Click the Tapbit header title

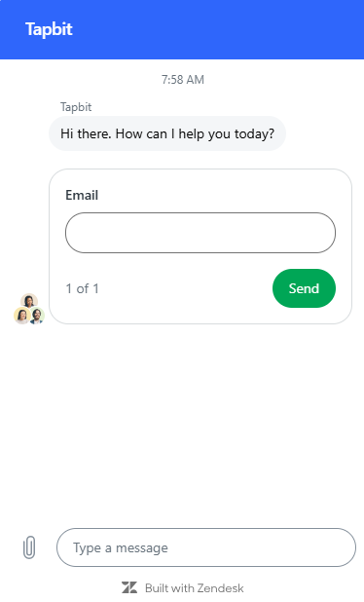(49, 29)
